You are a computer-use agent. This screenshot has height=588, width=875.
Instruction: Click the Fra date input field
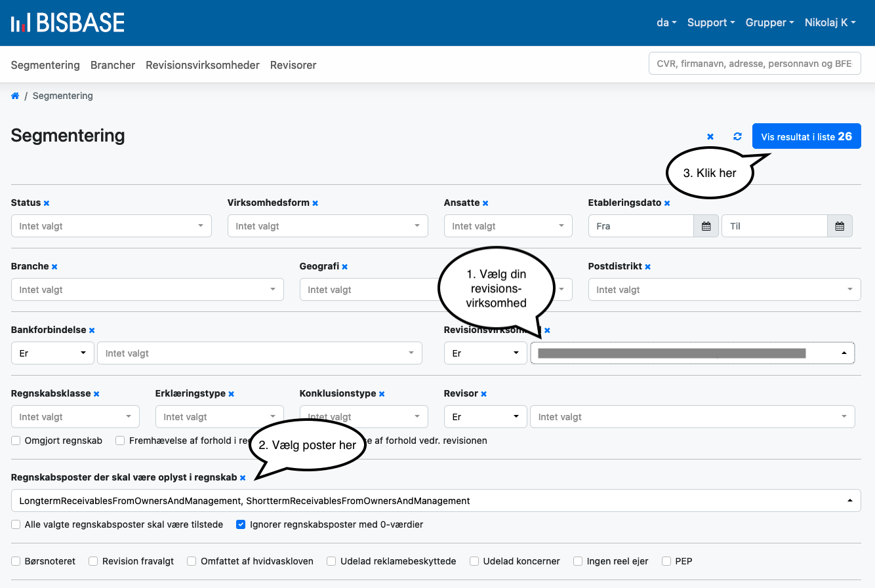(x=641, y=226)
